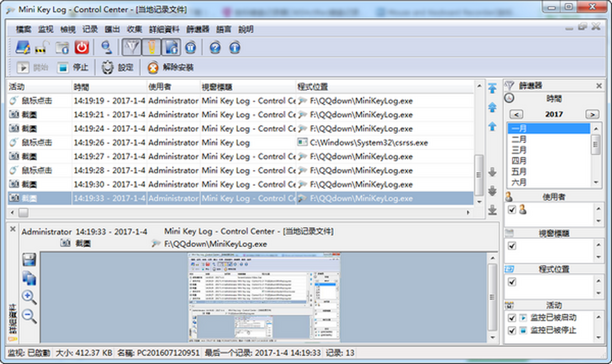This screenshot has width=612, height=364.
Task: Toggle the blue document info toolbar button
Action: click(171, 48)
